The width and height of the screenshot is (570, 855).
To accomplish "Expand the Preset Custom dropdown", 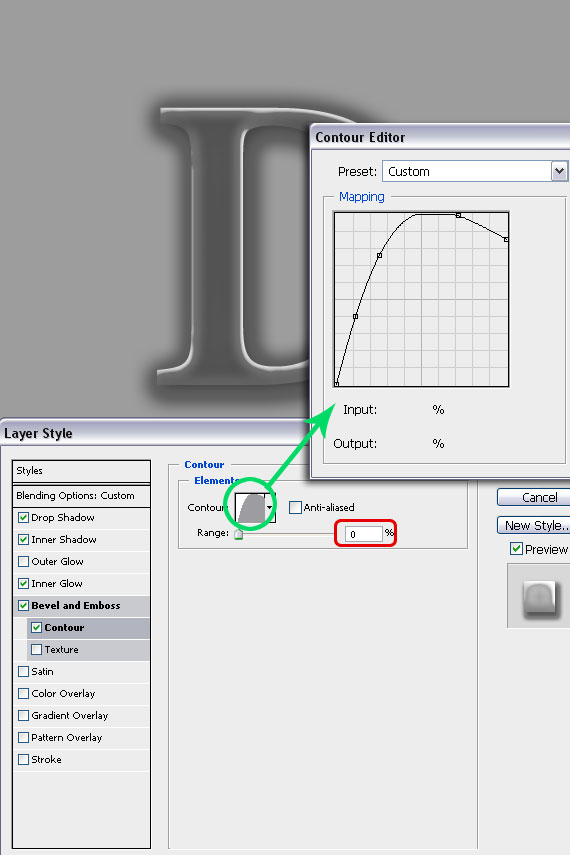I will point(559,172).
